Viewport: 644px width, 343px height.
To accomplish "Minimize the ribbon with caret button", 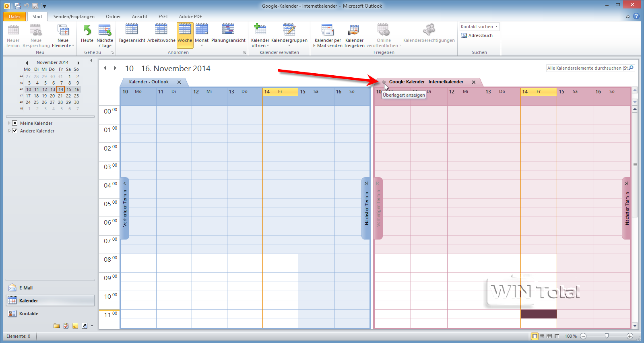I will [x=627, y=17].
